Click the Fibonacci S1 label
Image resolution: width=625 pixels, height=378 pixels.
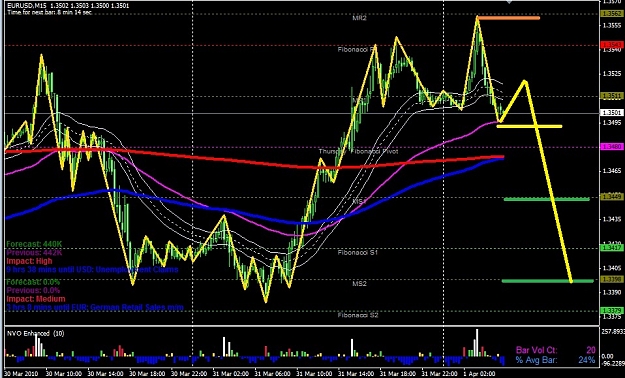[358, 252]
